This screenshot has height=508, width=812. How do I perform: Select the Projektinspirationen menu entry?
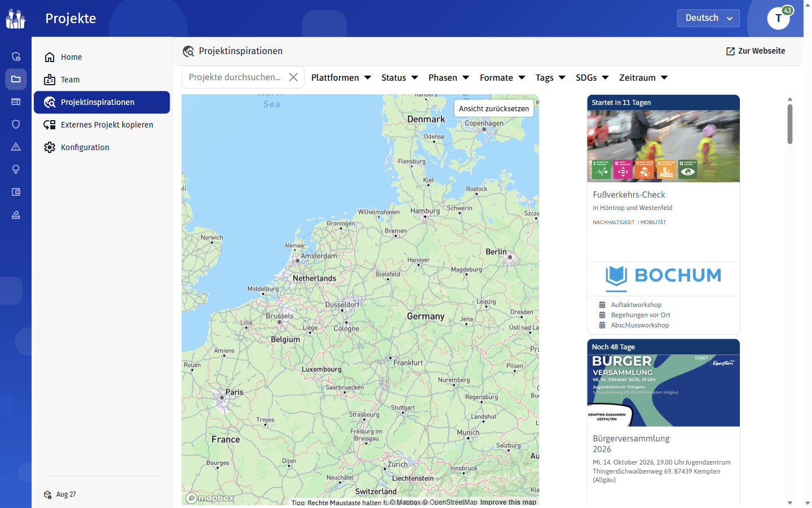click(101, 102)
